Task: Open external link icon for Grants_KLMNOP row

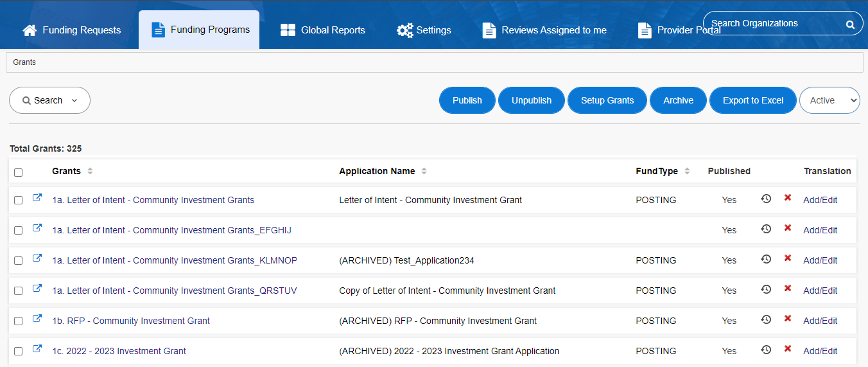Action: tap(37, 259)
